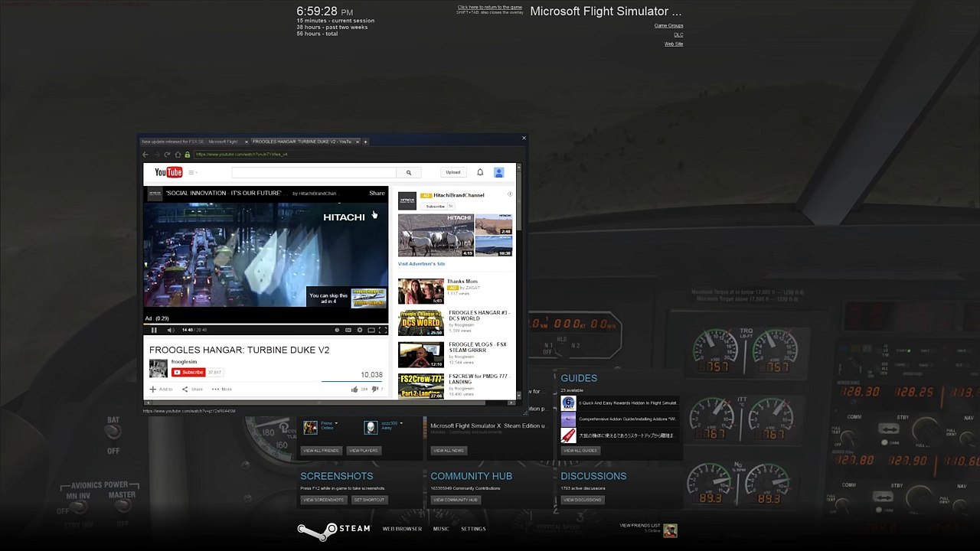This screenshot has width=980, height=551.
Task: Click the YouTube search magnifier button
Action: pos(409,173)
